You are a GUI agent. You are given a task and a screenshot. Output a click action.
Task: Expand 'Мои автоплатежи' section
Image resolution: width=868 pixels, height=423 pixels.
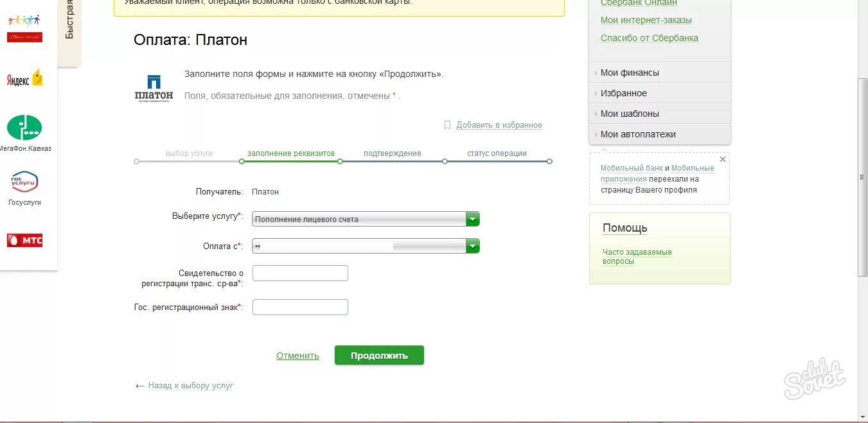pyautogui.click(x=660, y=134)
